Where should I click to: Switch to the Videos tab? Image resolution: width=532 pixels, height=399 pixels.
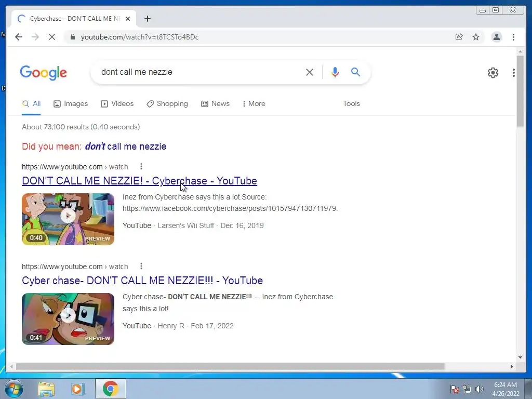coord(117,104)
